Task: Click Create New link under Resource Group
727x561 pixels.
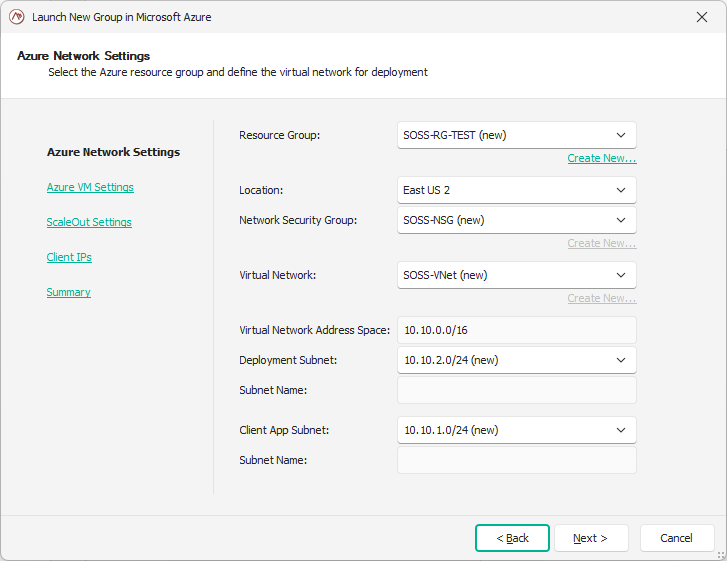Action: [x=602, y=159]
